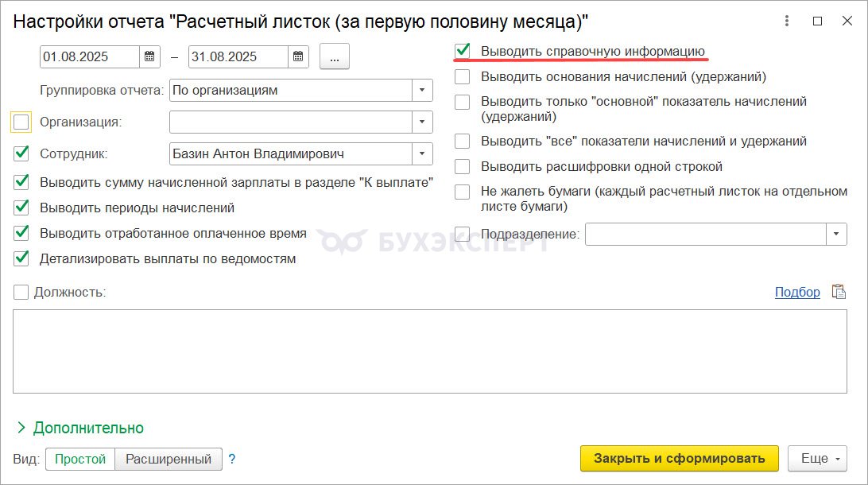This screenshot has height=485, width=868.
Task: Open calendar for the start date field
Action: 150,56
